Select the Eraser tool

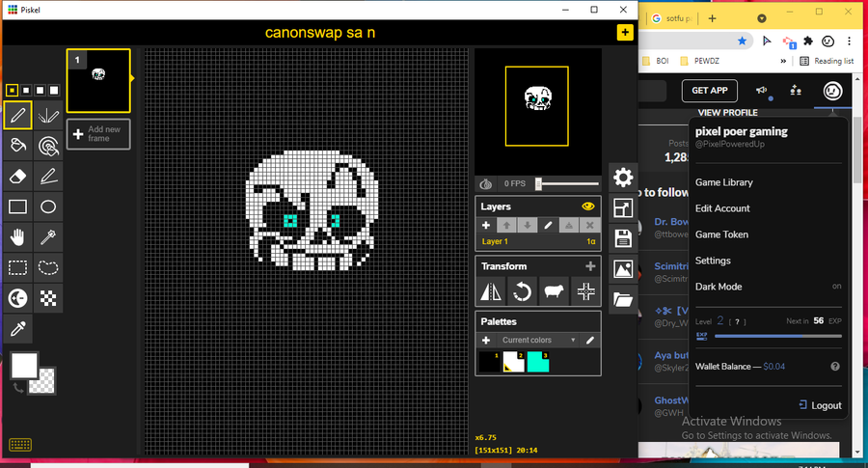pos(17,177)
